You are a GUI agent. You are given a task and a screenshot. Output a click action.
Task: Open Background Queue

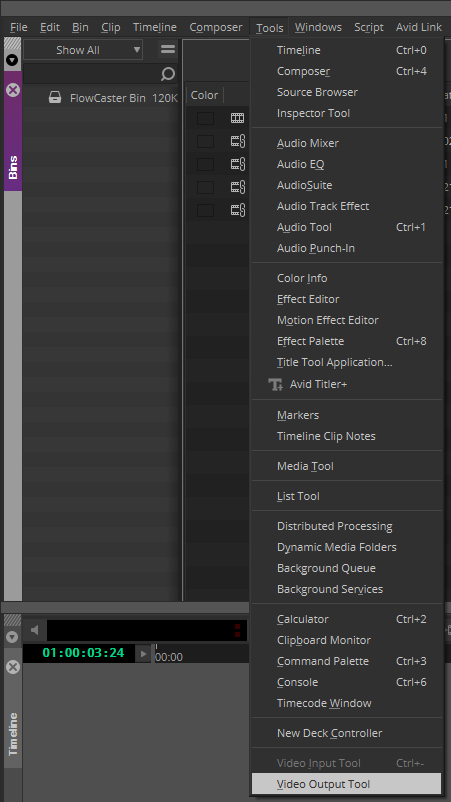coord(347,568)
